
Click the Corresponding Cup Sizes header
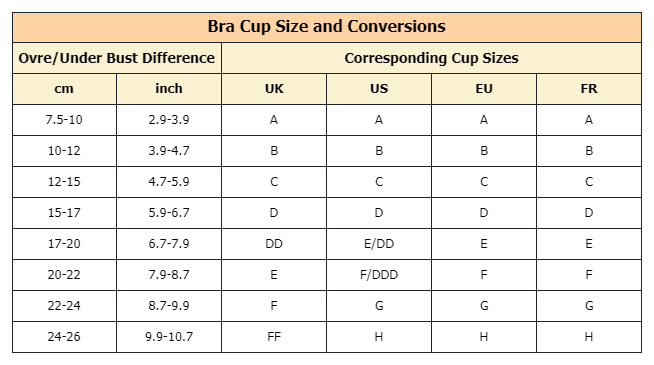[431, 58]
